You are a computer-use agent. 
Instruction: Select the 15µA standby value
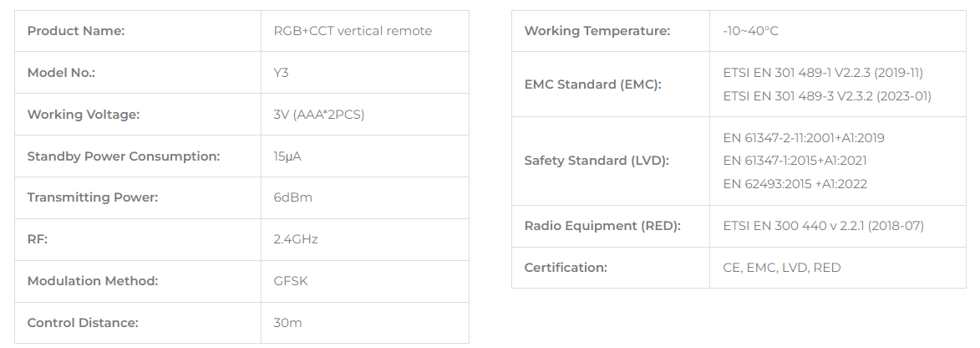point(287,156)
